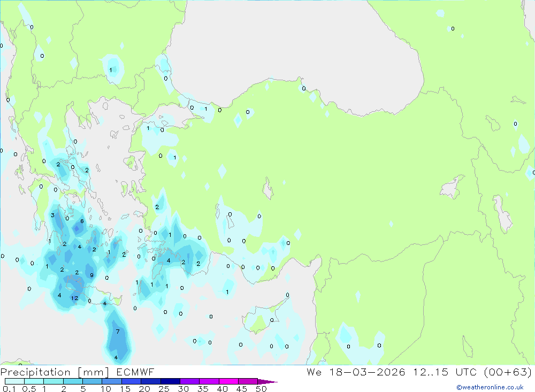This screenshot has width=535, height=392.
Task: Click the date 'We 18-03-2026'
Action: pyautogui.click(x=356, y=372)
